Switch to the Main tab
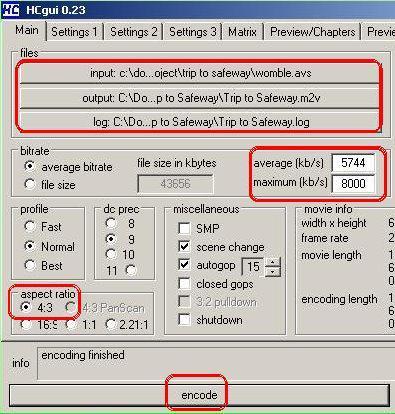The width and height of the screenshot is (395, 414). point(27,30)
